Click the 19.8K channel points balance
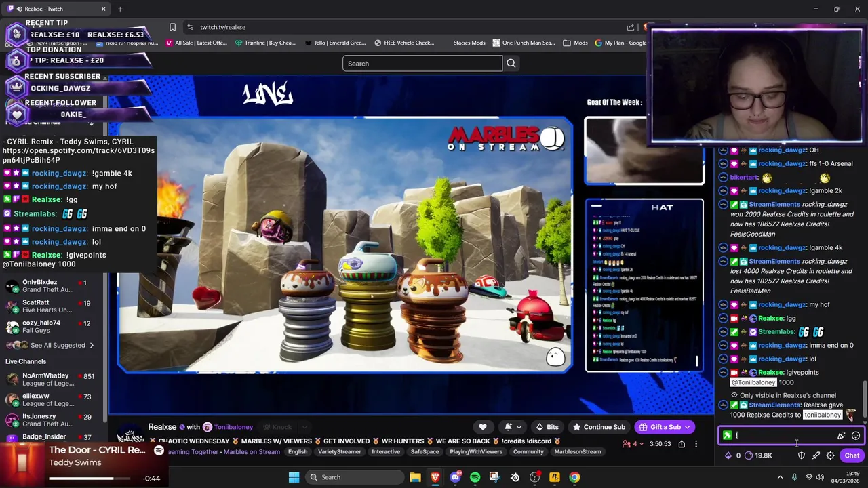 (758, 455)
